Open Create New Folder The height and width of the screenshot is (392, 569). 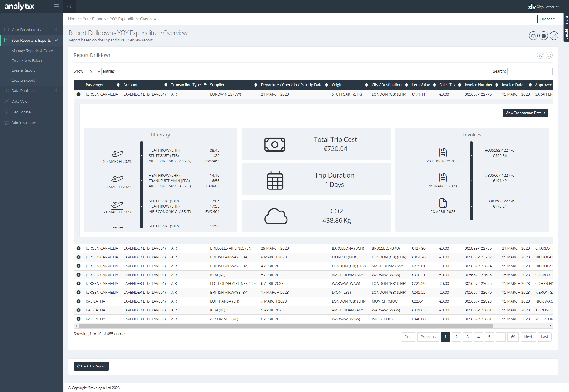[27, 61]
